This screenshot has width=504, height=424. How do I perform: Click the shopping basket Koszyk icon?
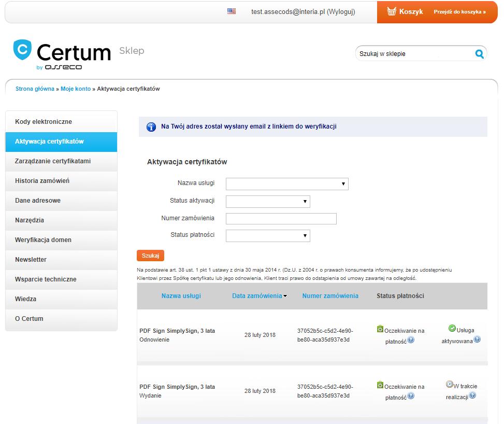(392, 11)
